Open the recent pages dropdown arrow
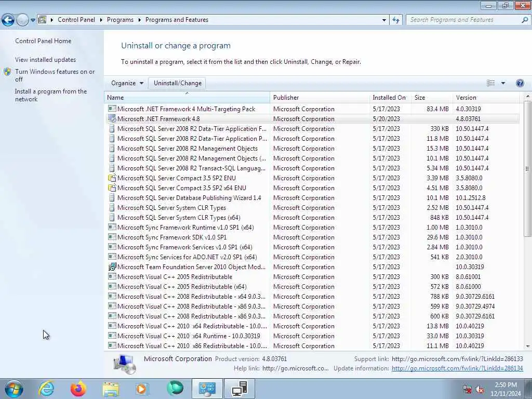 [33, 20]
